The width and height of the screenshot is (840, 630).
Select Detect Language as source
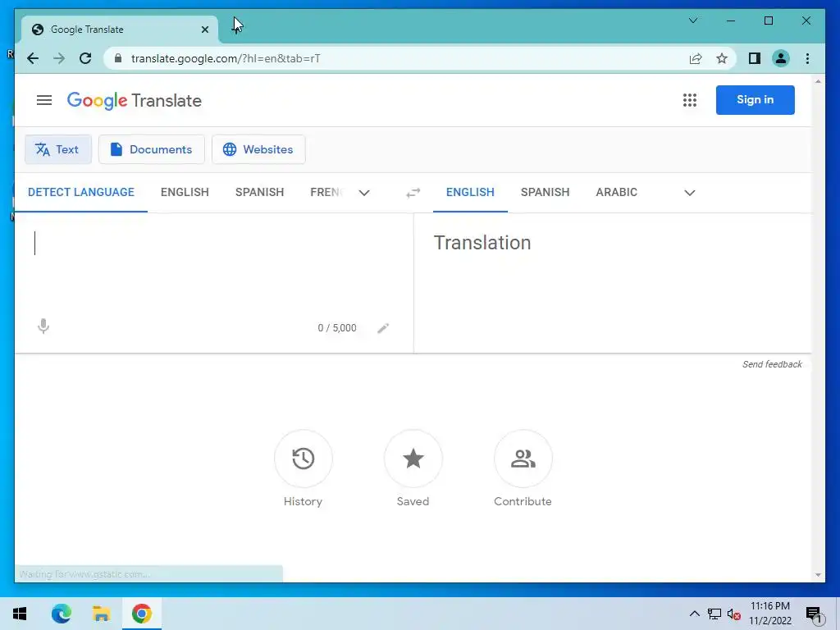pos(81,192)
